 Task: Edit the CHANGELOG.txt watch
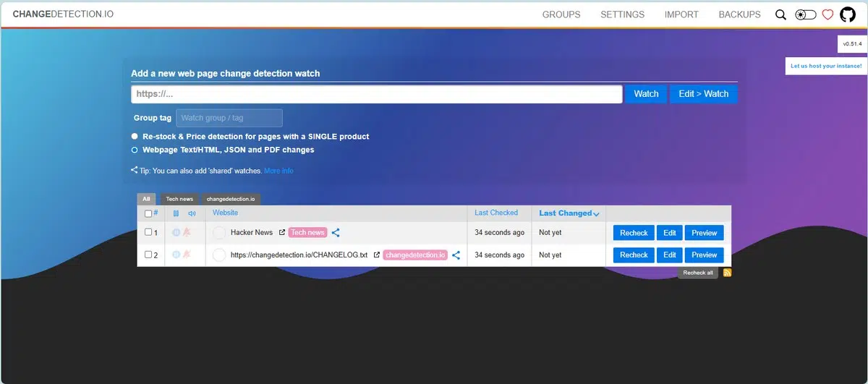[x=670, y=255]
